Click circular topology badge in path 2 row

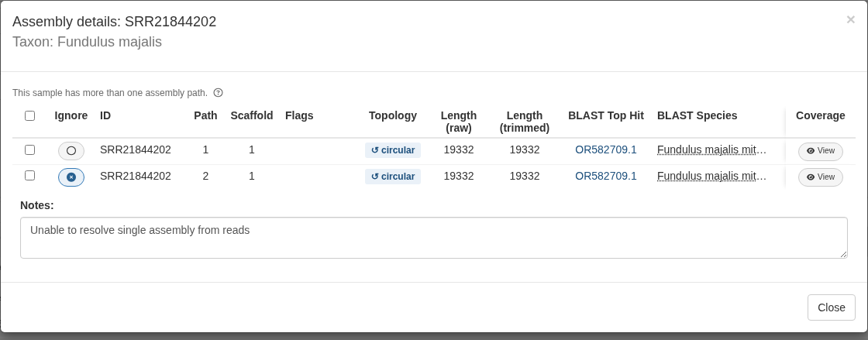tap(392, 177)
